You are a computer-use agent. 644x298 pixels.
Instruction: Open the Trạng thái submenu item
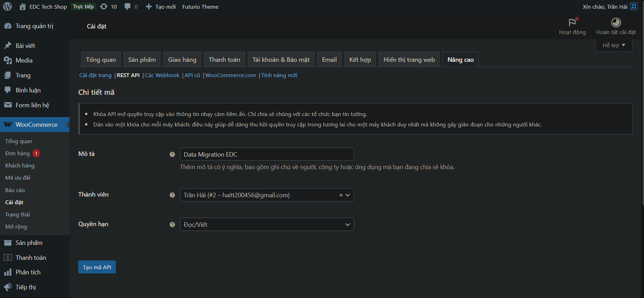coord(17,215)
